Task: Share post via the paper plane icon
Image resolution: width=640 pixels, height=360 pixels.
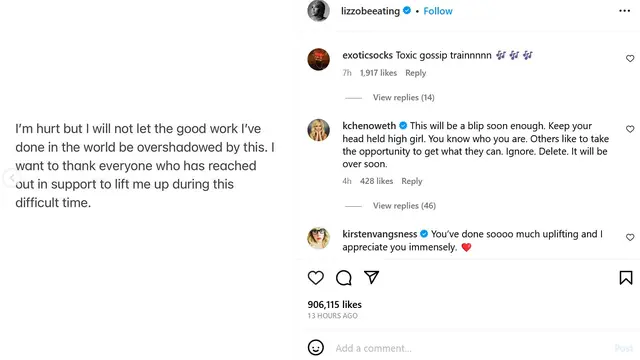Action: coord(371,277)
